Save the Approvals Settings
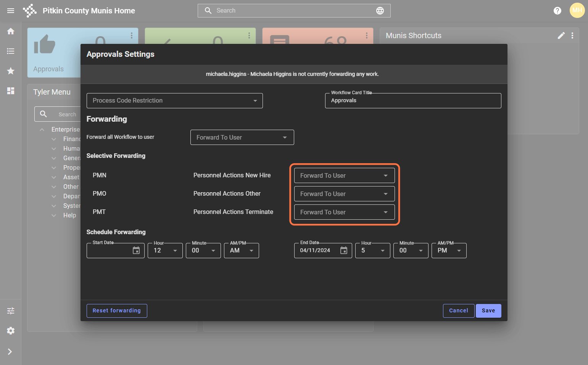 click(x=488, y=311)
